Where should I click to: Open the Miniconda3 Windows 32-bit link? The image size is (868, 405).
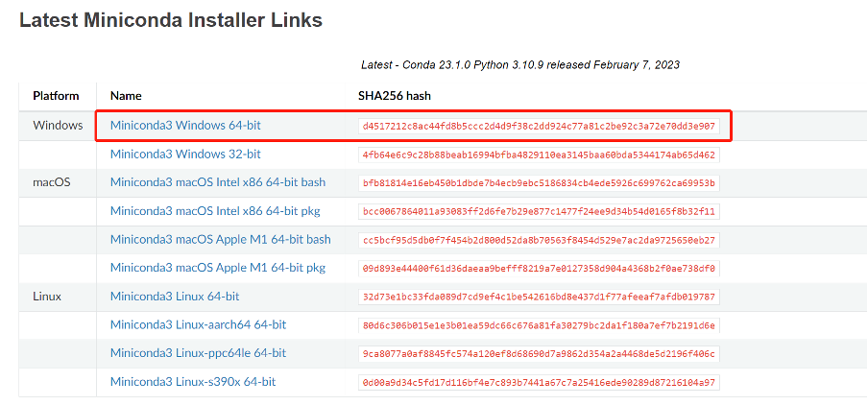click(x=185, y=155)
